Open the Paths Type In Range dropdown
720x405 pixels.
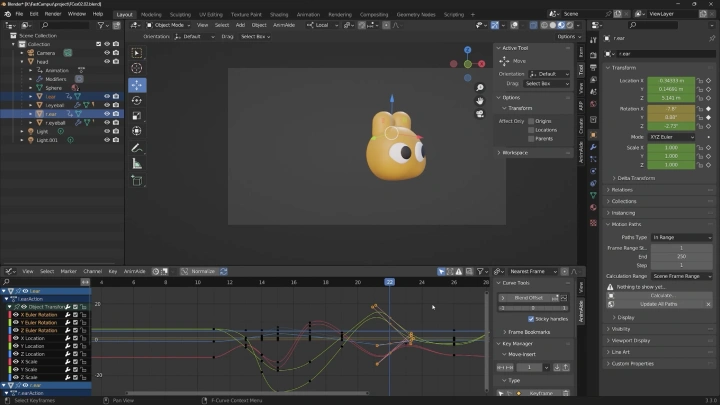pos(682,237)
